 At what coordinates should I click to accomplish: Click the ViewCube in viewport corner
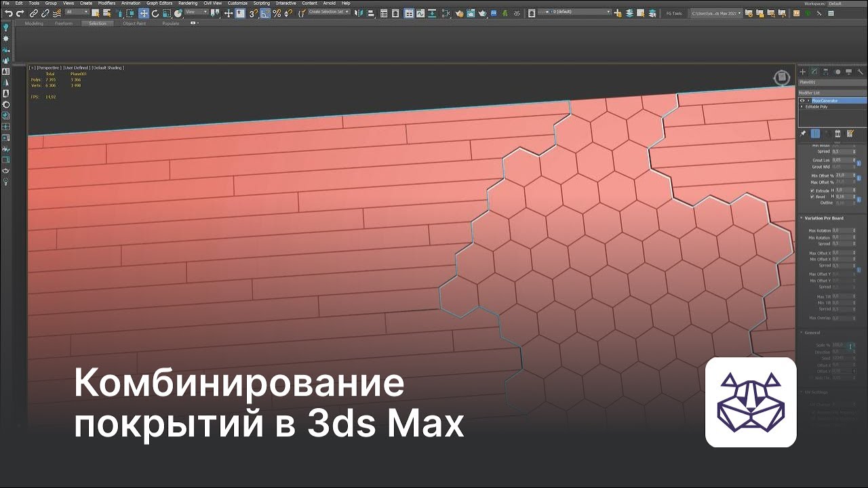(782, 77)
